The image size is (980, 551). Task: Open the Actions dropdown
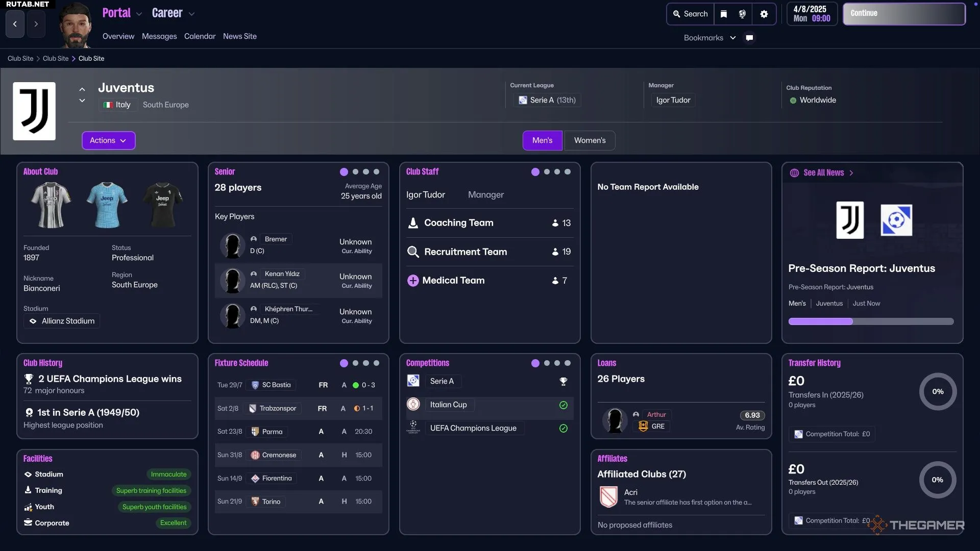pos(108,140)
